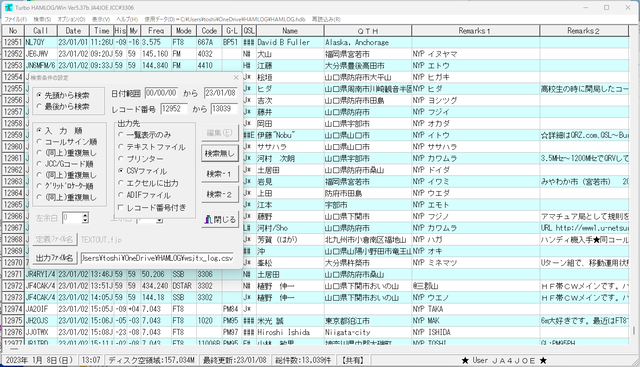Screen dimensions: 640x367
Task: Click the 検索-2 button
Action: (220, 194)
